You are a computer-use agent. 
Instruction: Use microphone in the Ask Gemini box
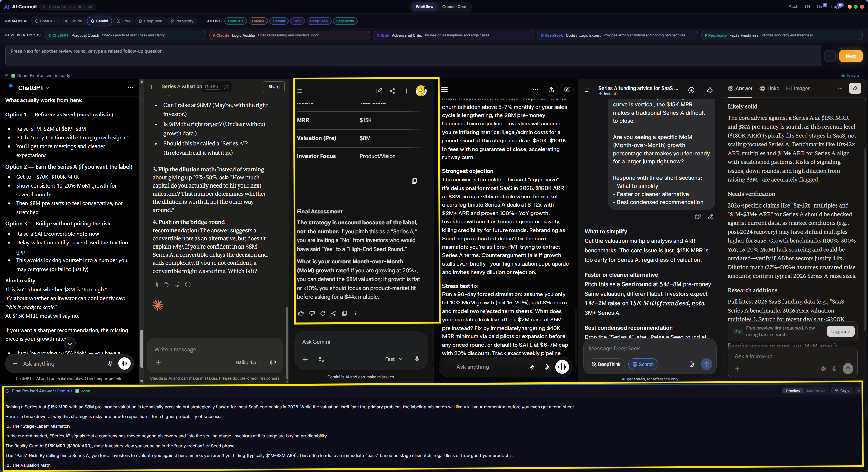tap(417, 359)
